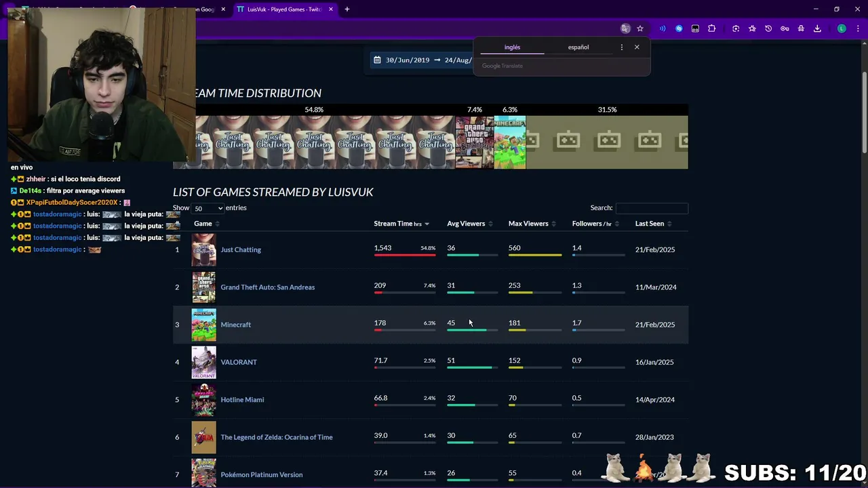Click chat username XPapiFutbolDadySocer2020X

point(72,203)
